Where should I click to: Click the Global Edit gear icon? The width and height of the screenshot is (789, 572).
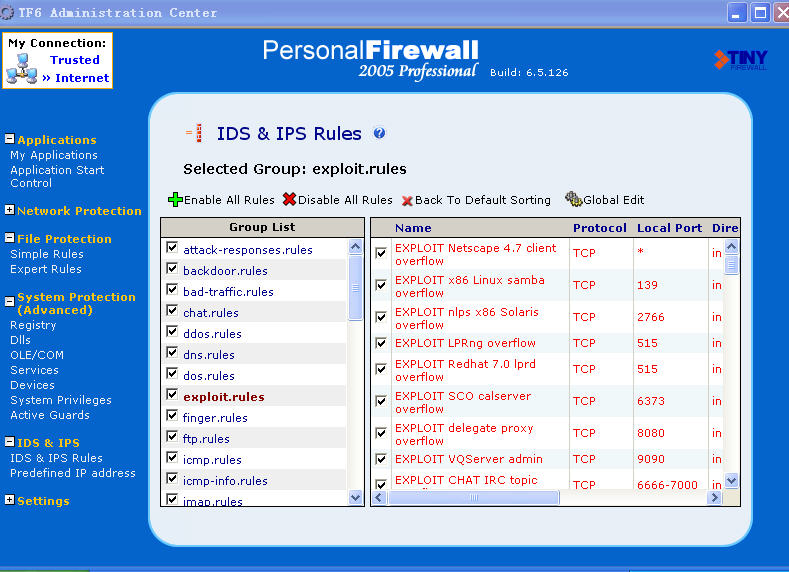tap(573, 199)
